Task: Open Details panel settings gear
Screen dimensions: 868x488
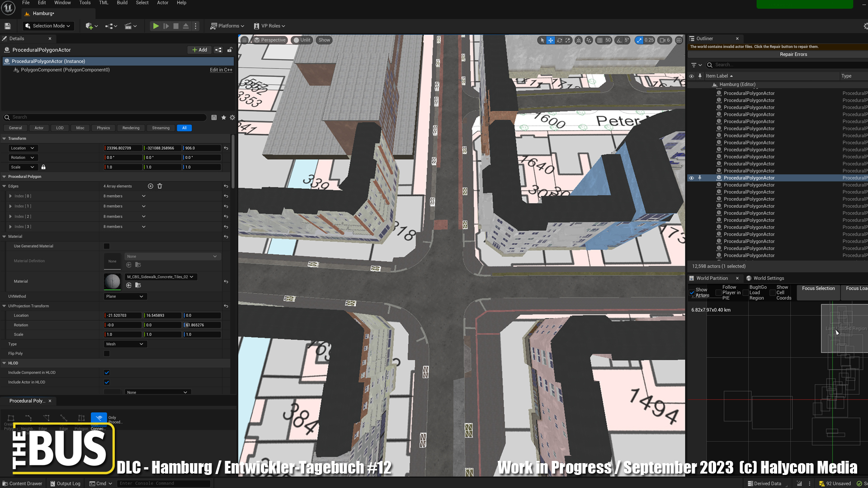Action: (x=232, y=117)
